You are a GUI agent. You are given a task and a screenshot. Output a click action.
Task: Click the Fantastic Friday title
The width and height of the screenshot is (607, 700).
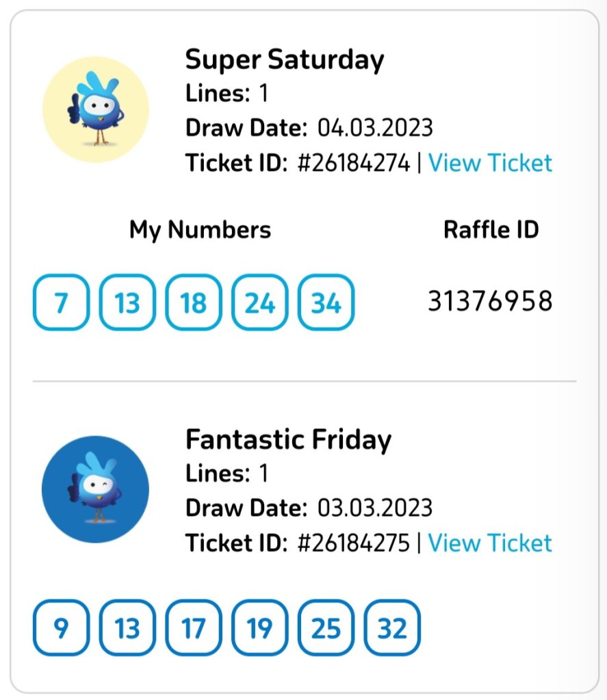pyautogui.click(x=288, y=439)
